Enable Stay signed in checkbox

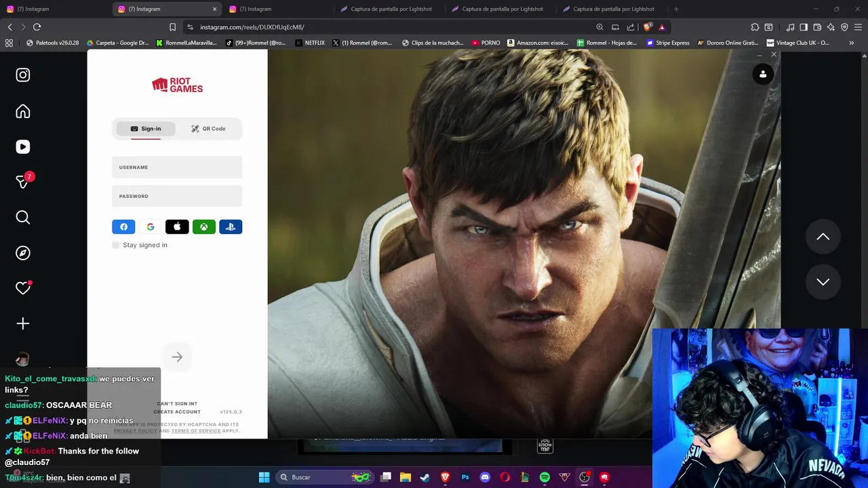pos(116,245)
